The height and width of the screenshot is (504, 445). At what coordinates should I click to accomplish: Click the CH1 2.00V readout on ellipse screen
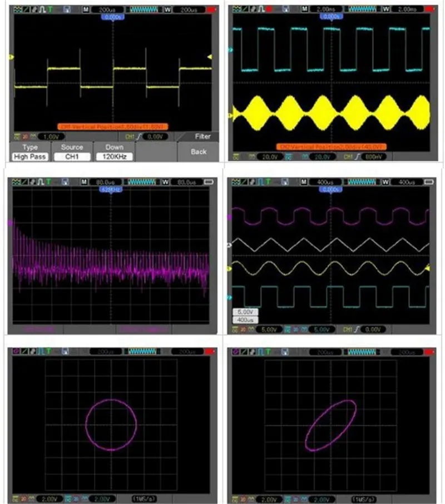tap(269, 500)
